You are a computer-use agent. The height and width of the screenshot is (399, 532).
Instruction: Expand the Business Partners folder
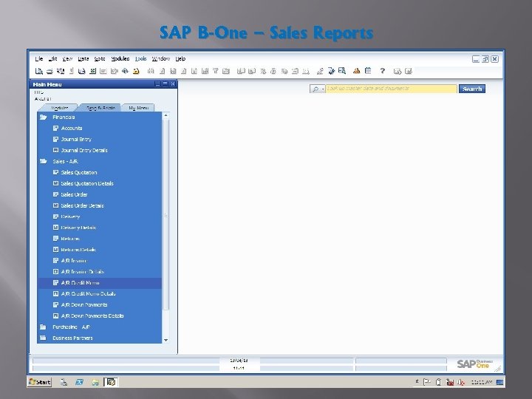(x=43, y=338)
